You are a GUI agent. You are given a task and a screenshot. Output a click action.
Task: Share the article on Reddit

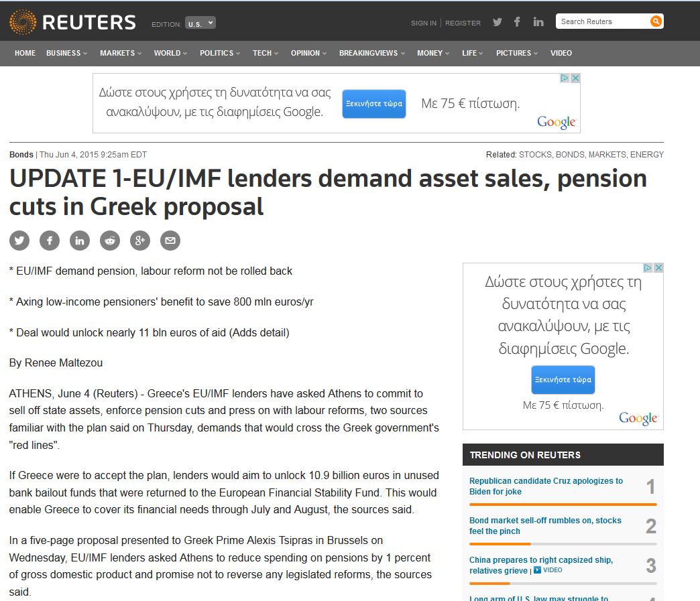coord(109,240)
